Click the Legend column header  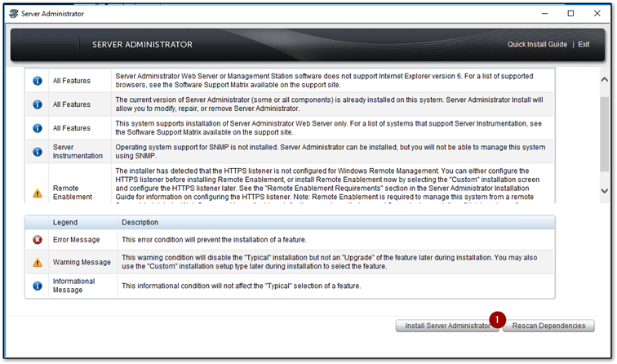click(65, 222)
